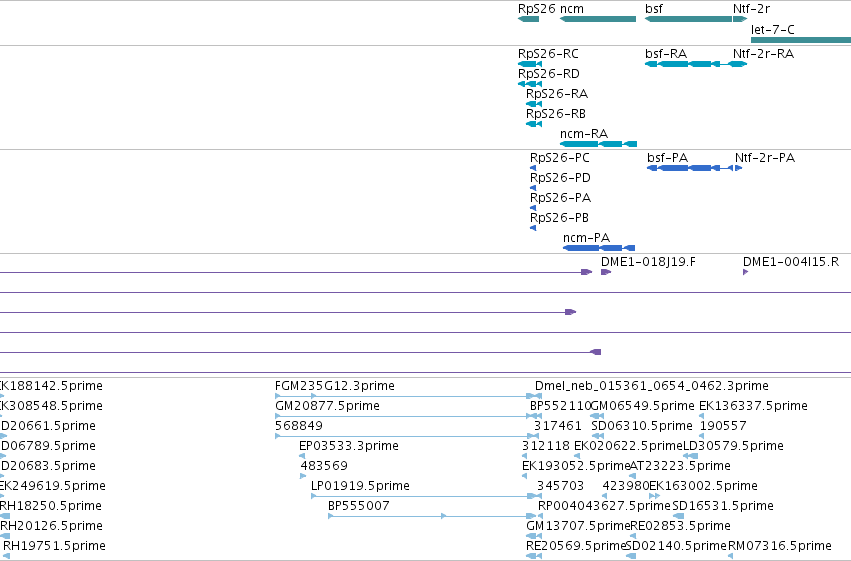Screen dimensions: 851x561
Task: Open the Dmel_neb_015361_0654_0462.3prime label
Action: [x=652, y=386]
